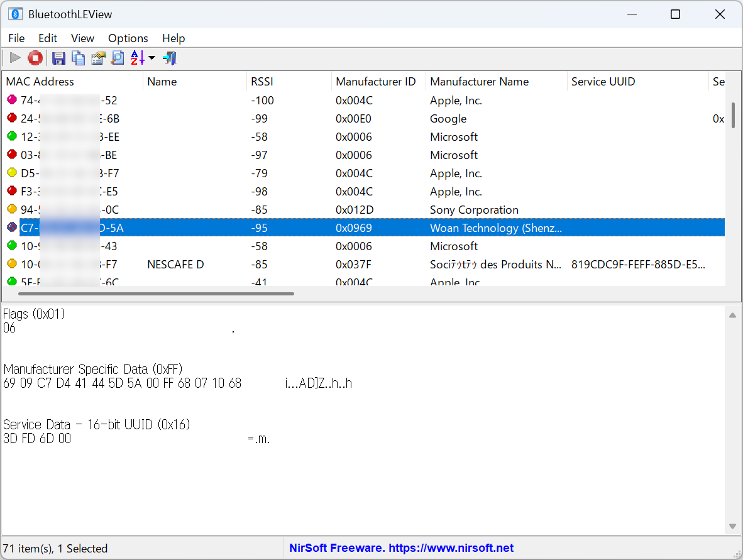Save selected items with the floppy disk icon

pos(58,58)
